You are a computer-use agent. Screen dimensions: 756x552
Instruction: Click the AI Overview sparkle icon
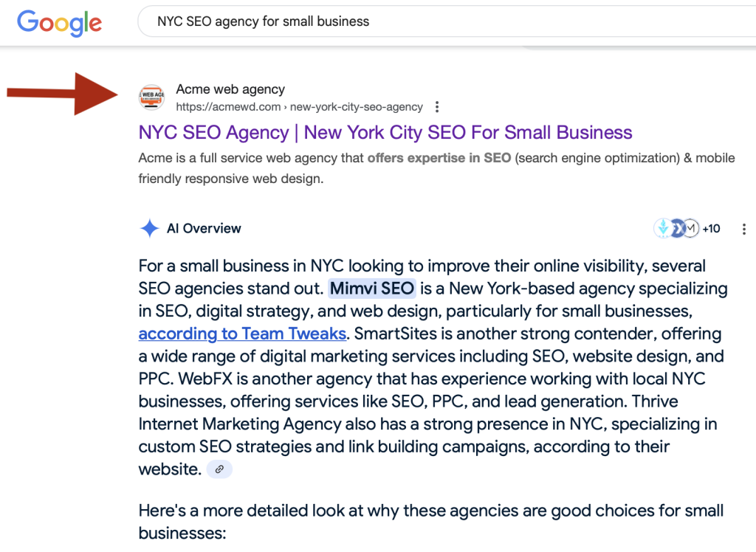coord(149,228)
